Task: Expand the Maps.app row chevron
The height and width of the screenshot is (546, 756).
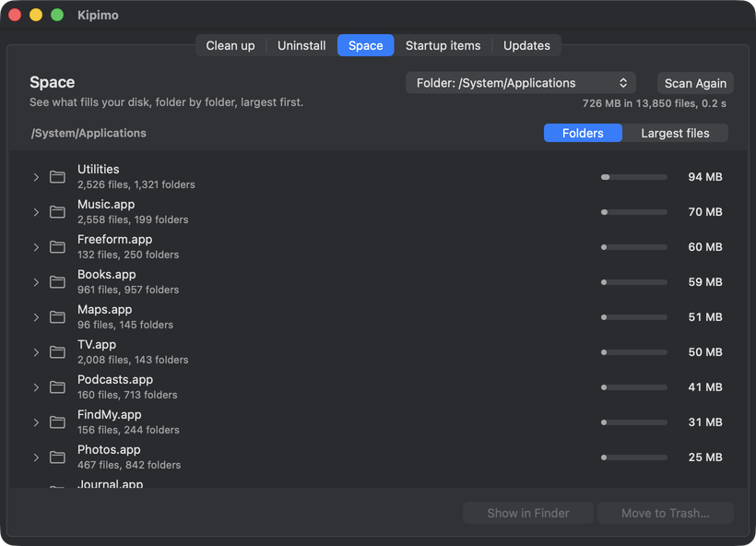Action: click(x=36, y=317)
